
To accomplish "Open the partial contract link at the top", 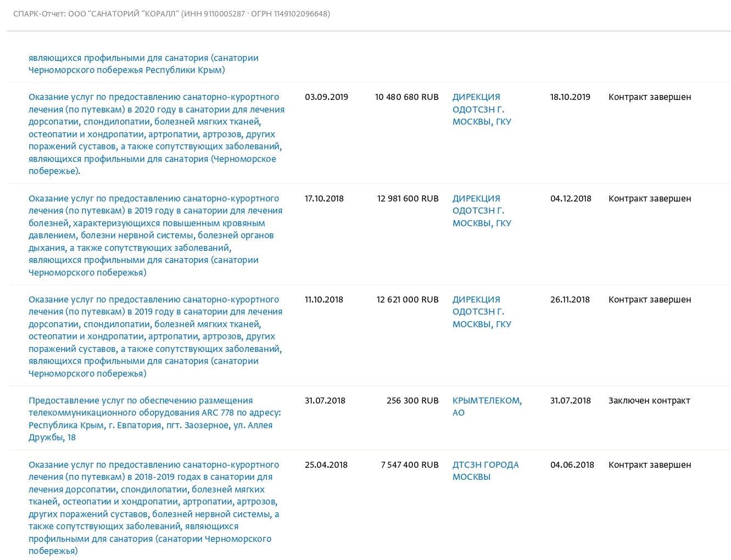I will tap(143, 64).
